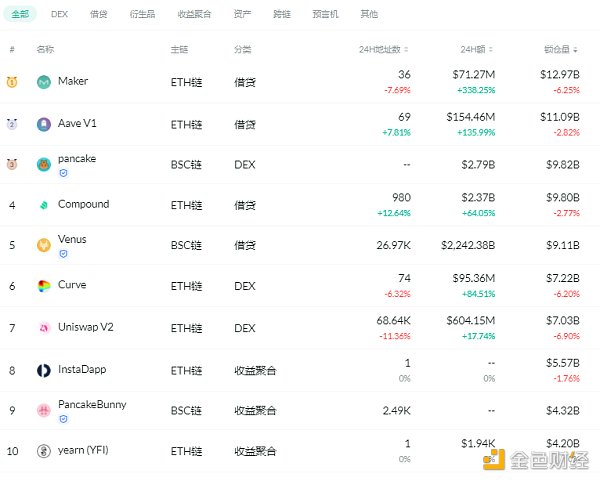Click Venus's $2,242.38B 24H volume
The height and width of the screenshot is (481, 600).
tap(468, 245)
